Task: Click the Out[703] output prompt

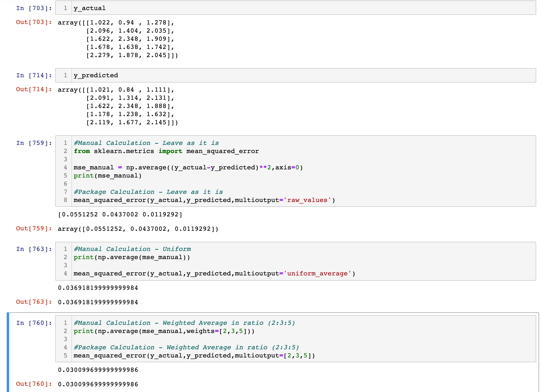Action: [34, 22]
